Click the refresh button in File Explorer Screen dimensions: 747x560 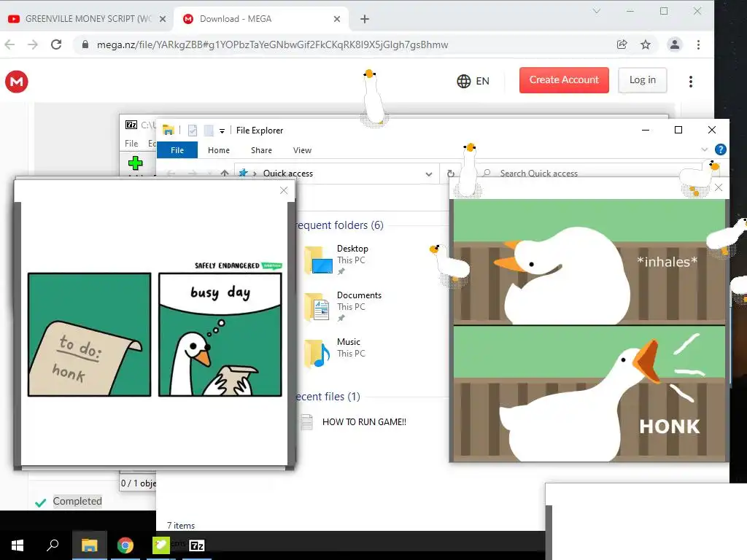(x=451, y=174)
